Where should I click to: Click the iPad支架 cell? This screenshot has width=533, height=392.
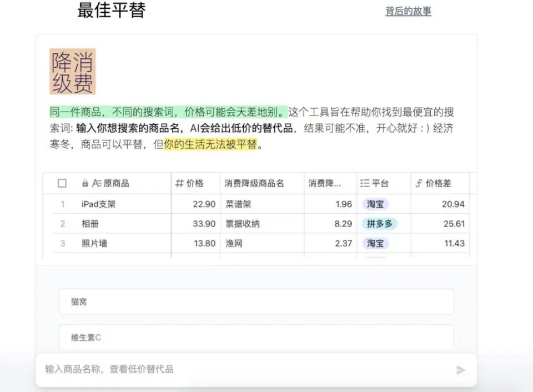(x=99, y=204)
